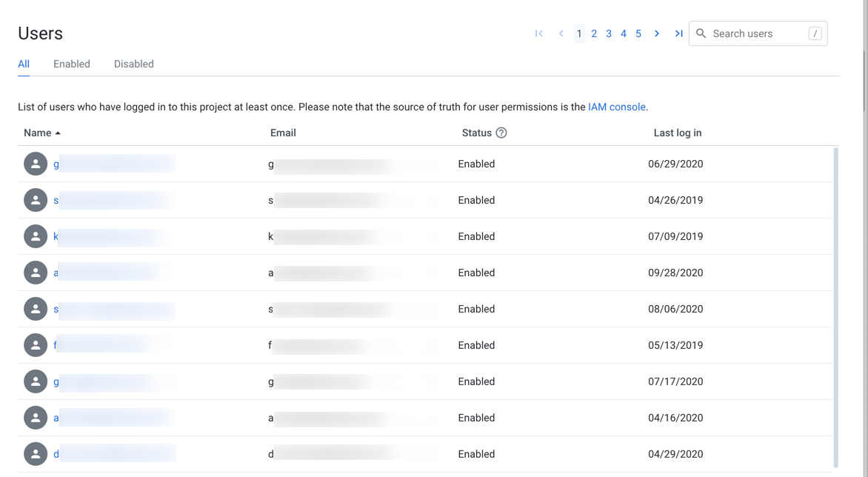This screenshot has height=477, width=868.
Task: Open page 2 of the users list
Action: (x=594, y=33)
